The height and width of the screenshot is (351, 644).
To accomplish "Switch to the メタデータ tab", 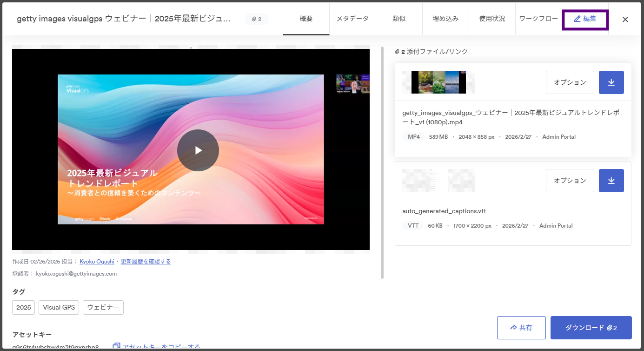I will coord(352,19).
